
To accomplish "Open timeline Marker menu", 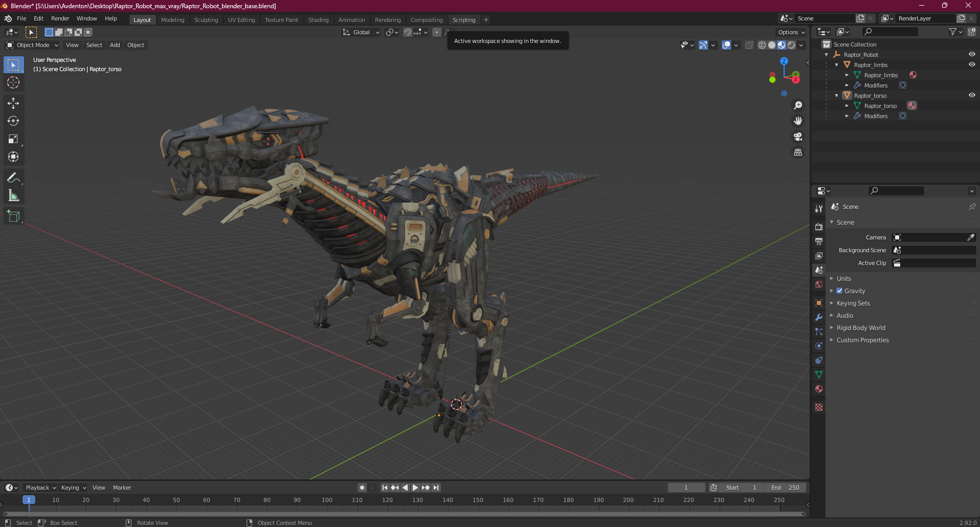I will (122, 488).
